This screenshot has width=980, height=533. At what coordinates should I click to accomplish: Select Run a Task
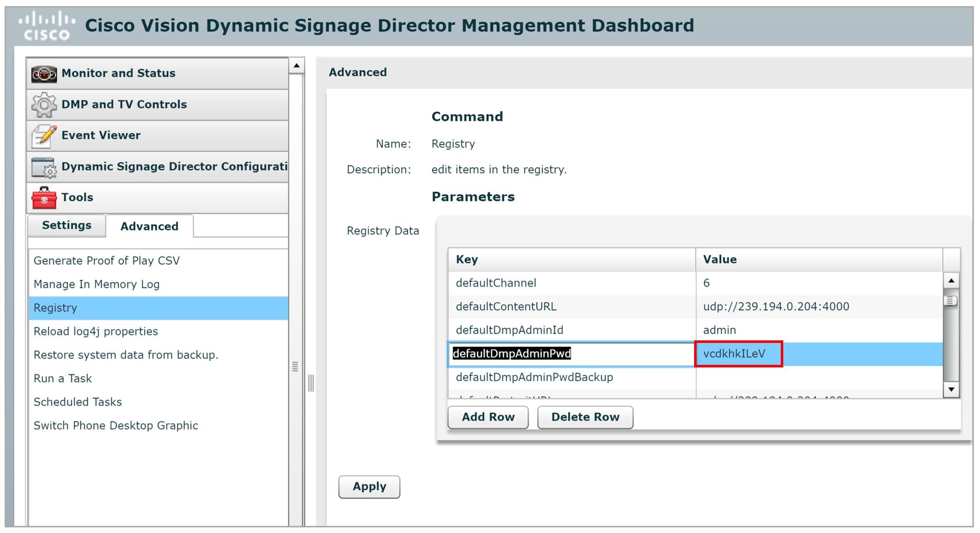click(x=158, y=379)
